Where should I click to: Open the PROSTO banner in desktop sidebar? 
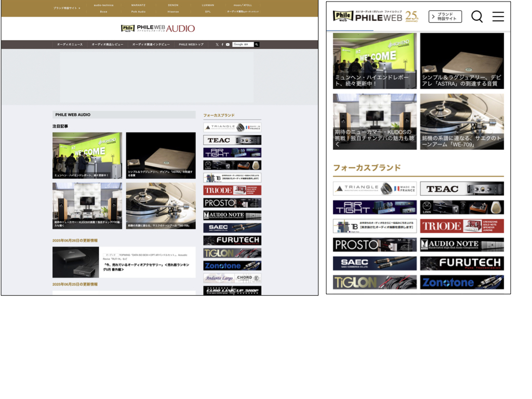point(232,203)
